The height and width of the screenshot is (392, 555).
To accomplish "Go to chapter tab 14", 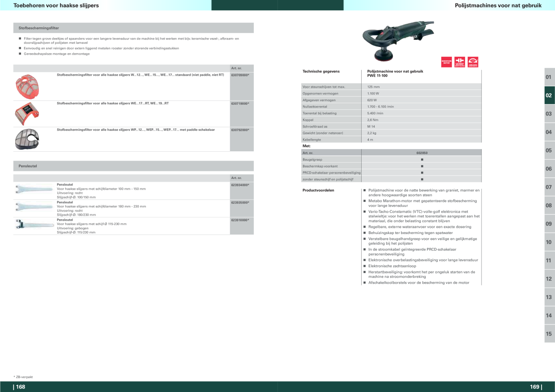I will (x=549, y=315).
